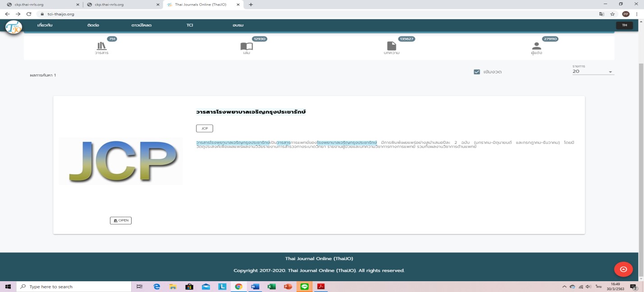
Task: Open the TCI menu item
Action: coord(190,25)
